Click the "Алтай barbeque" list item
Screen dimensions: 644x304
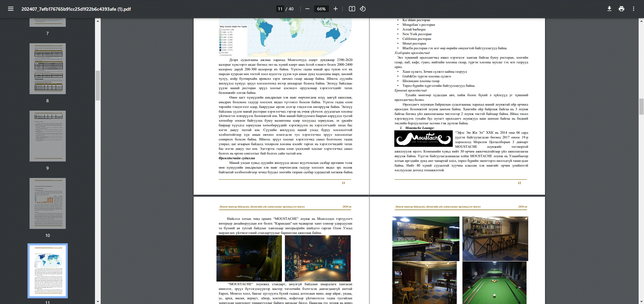click(x=414, y=29)
